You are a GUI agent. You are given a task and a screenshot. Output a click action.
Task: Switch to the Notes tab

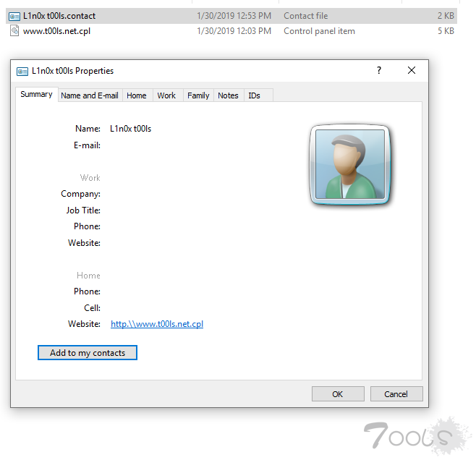pos(228,95)
